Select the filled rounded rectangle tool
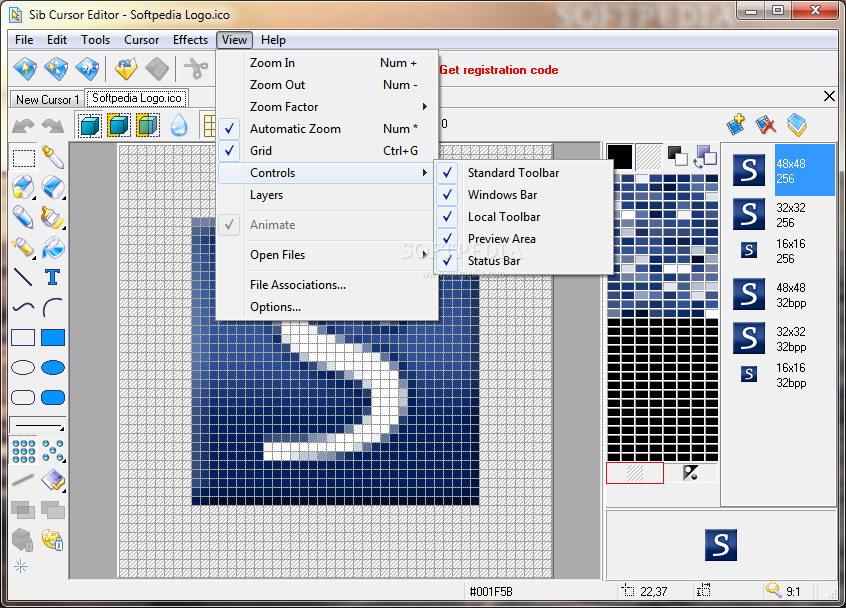 (53, 398)
